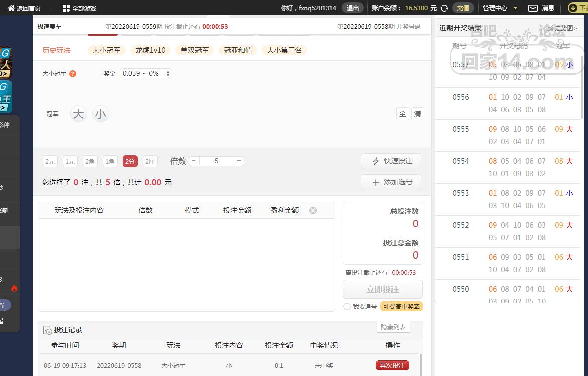Click the 退出 logout button
The width and height of the screenshot is (588, 376).
[x=353, y=8]
